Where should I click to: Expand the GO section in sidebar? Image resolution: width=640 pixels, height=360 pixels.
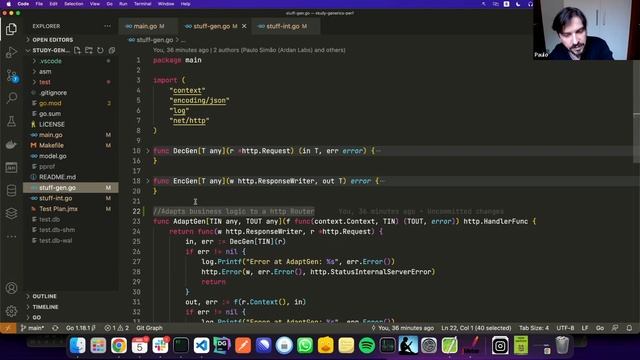pos(37,317)
